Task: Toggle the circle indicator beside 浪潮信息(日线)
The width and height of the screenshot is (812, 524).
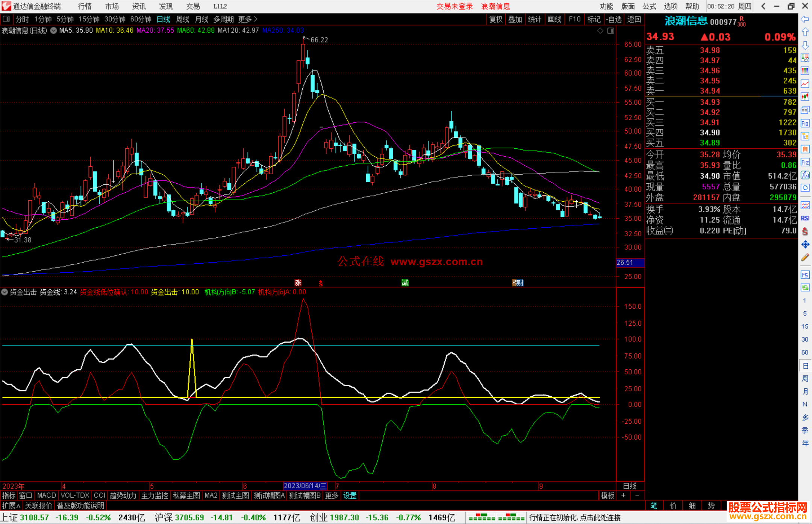Action: coord(53,30)
